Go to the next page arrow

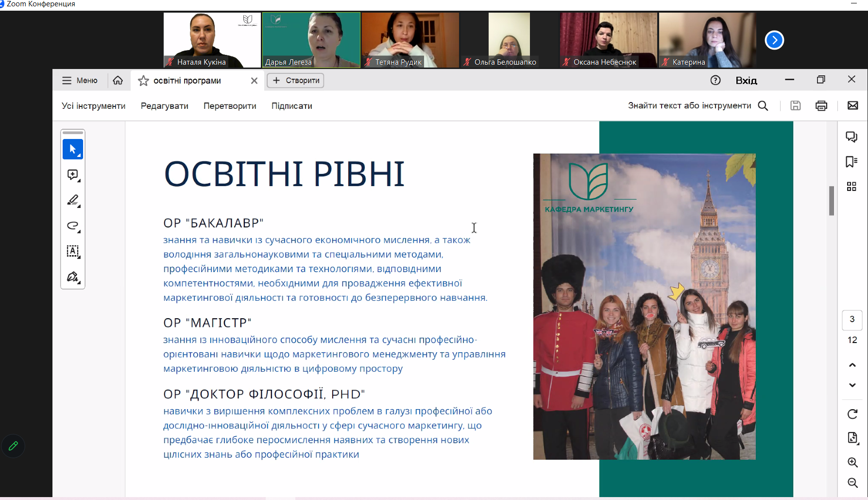click(x=852, y=385)
